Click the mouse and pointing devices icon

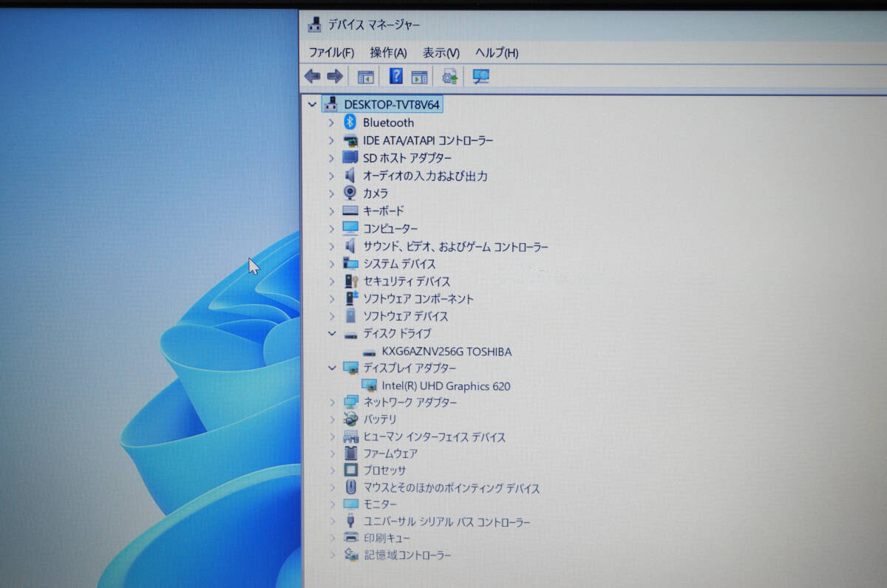coord(351,488)
